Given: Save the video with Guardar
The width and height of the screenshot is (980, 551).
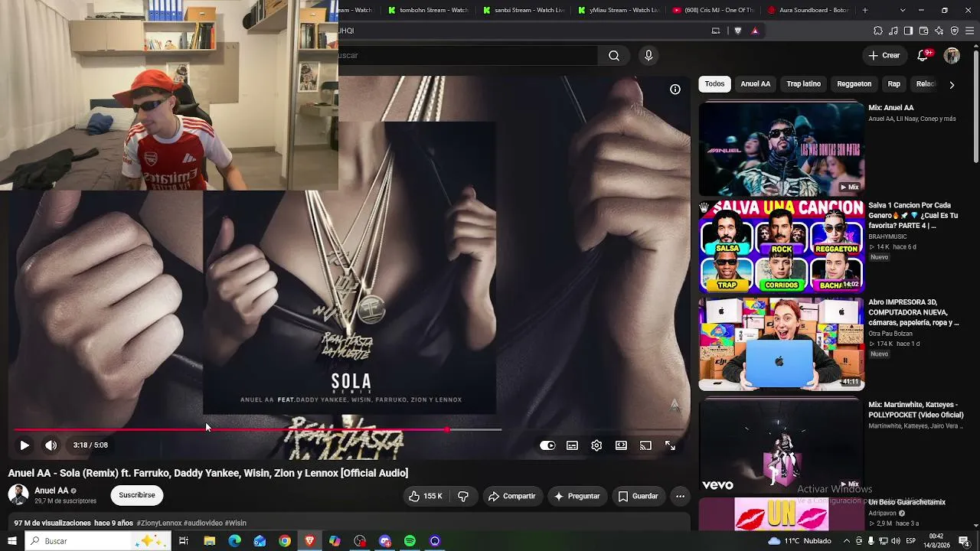Looking at the screenshot, I should (639, 496).
